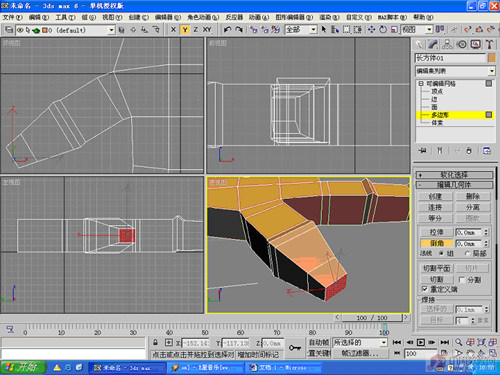Image resolution: width=500 pixels, height=375 pixels.
Task: Activate the Select and Scale tool
Action: pos(394,30)
